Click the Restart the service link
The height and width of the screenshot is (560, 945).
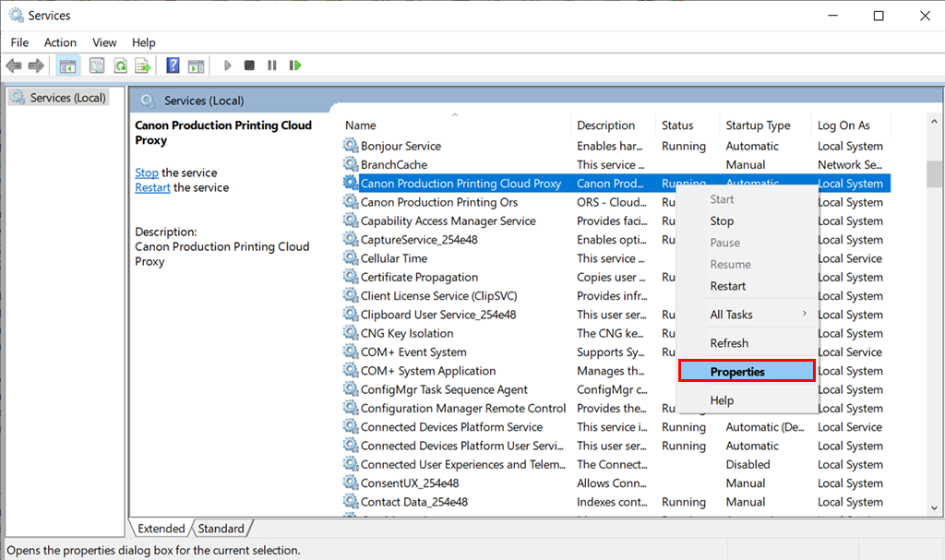pos(152,187)
